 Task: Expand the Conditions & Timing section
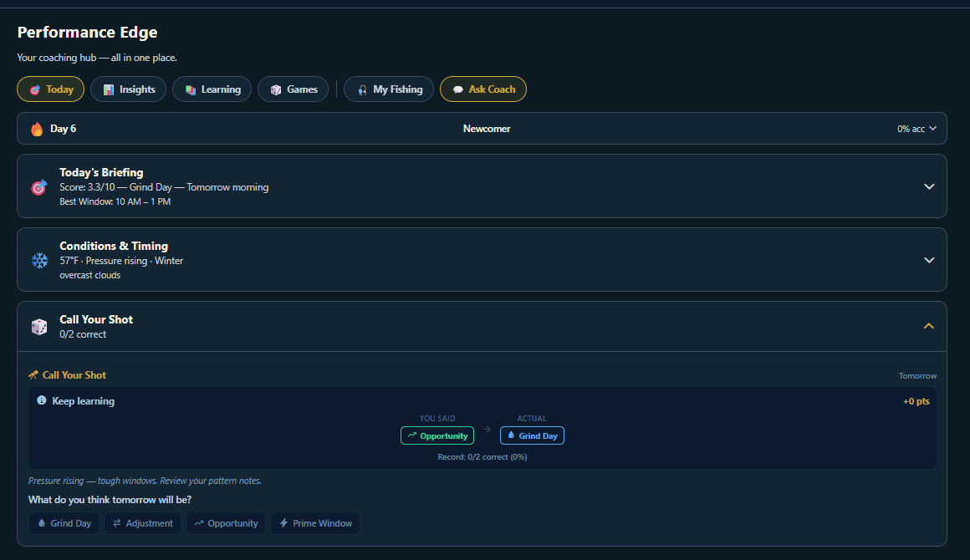928,260
